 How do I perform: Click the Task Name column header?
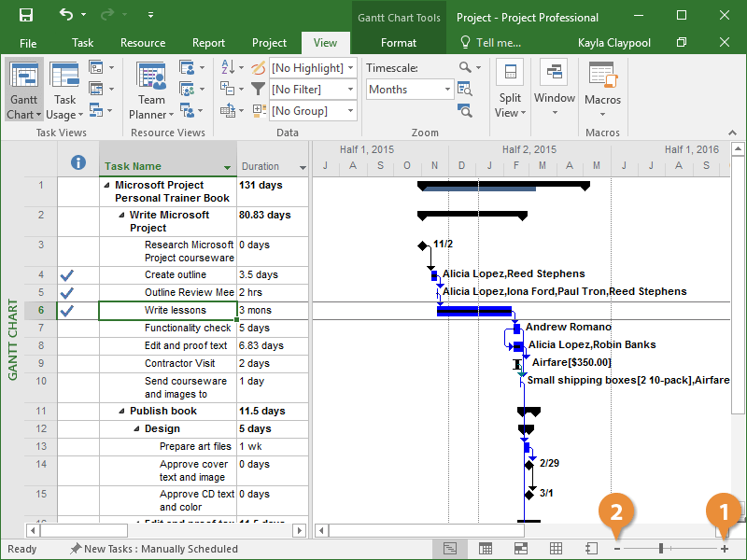[161, 166]
